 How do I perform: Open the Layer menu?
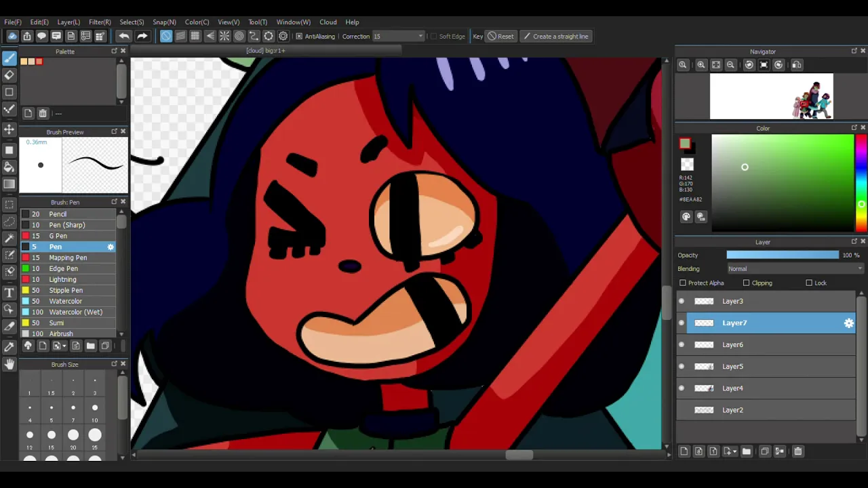68,22
